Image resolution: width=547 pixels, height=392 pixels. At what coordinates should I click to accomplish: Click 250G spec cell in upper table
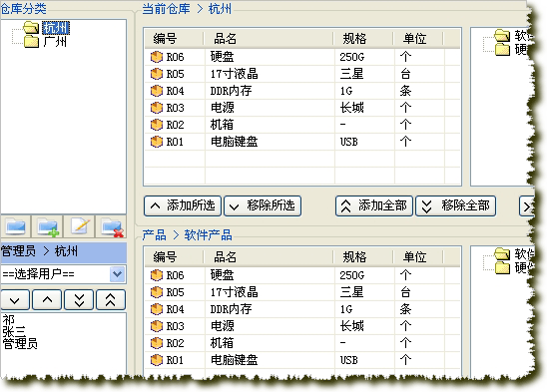(352, 57)
